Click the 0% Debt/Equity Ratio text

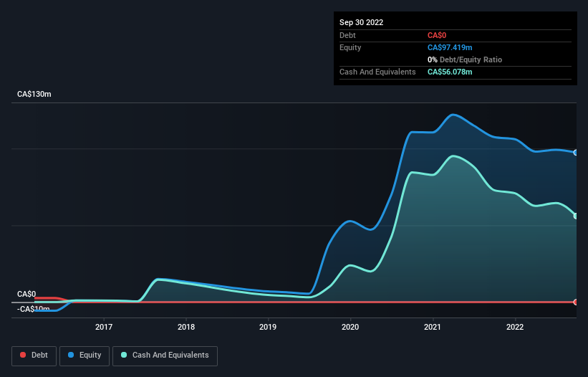pos(465,59)
